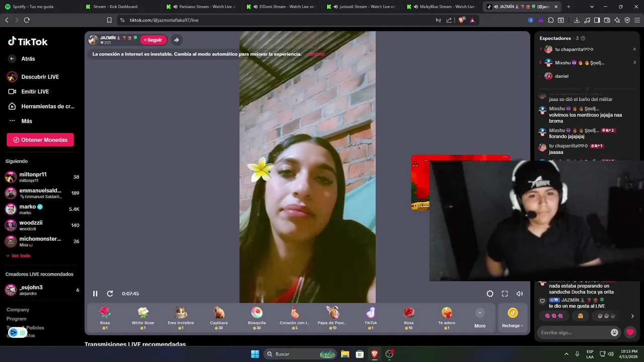Send the Rosquilla donut gift
The width and height of the screenshot is (644, 362).
(x=257, y=318)
